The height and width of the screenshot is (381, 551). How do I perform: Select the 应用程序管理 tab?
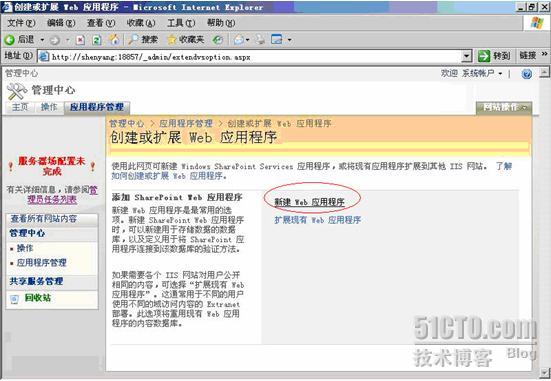tap(97, 107)
